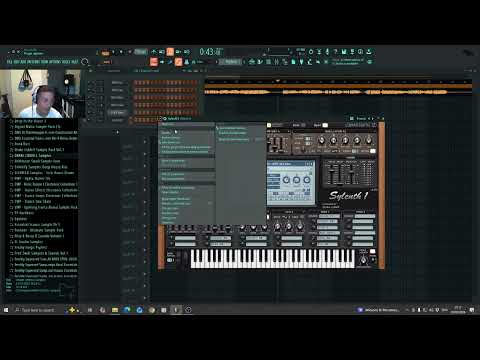480x360 pixels.
Task: Click the previous preset arrow in plugin title bar
Action: (369, 118)
